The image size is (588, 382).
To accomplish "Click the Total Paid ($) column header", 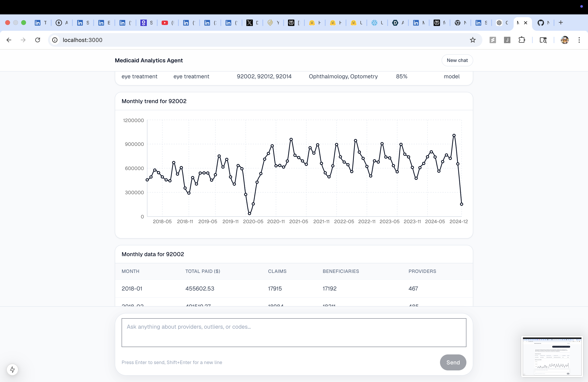I will pos(203,271).
